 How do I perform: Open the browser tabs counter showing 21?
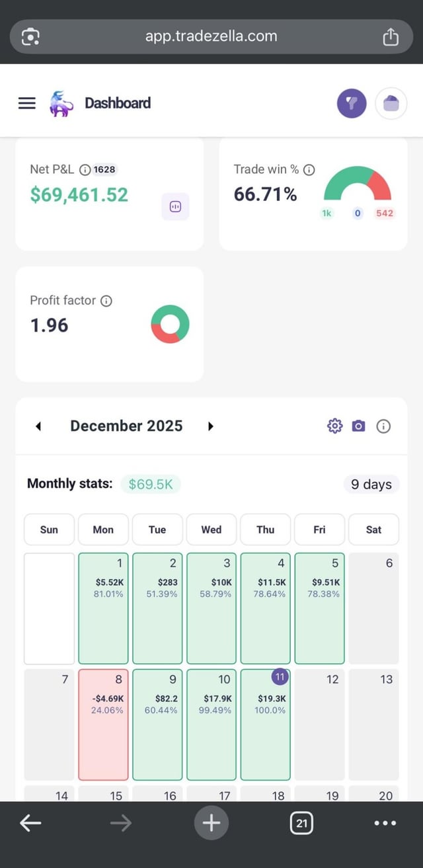pos(301,823)
